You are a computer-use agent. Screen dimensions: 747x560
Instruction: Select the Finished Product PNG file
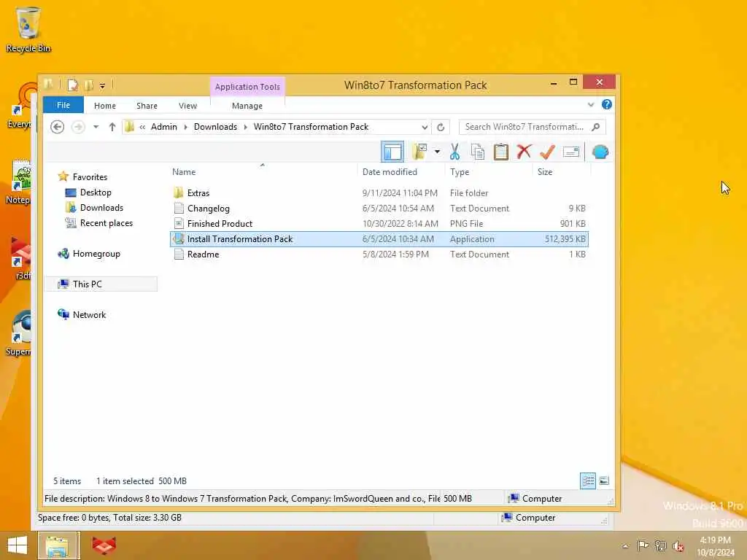click(220, 223)
